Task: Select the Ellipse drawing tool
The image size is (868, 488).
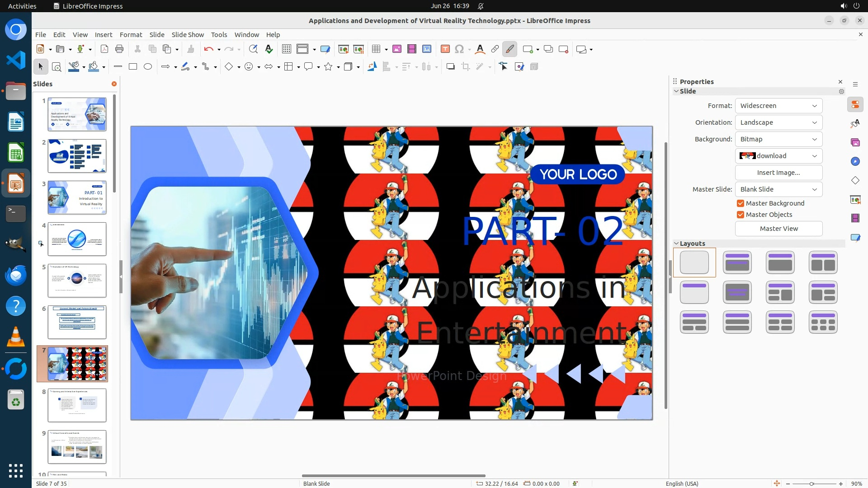Action: point(148,67)
